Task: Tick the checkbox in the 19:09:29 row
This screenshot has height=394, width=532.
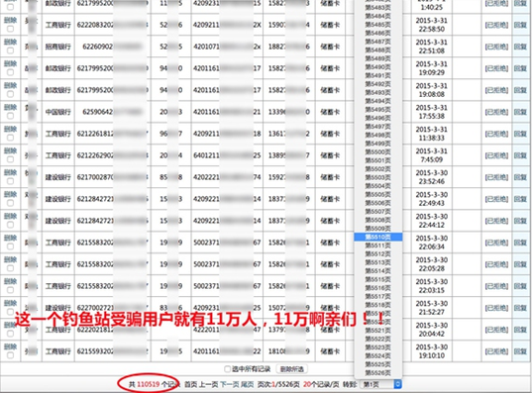Action: pyautogui.click(x=10, y=72)
